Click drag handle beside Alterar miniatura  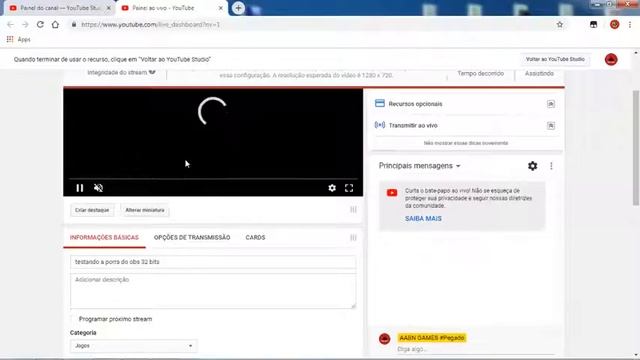[x=353, y=210]
